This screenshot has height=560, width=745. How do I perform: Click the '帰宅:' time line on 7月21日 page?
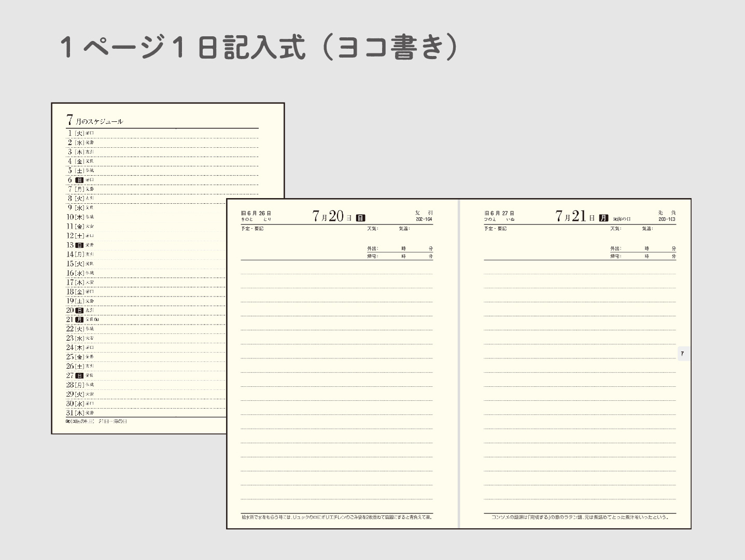point(643,256)
